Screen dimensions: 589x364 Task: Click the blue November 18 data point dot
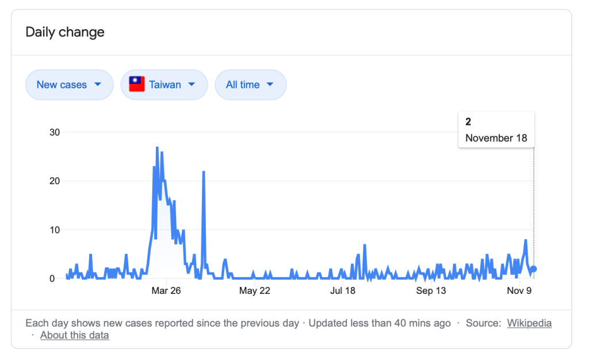pos(533,269)
